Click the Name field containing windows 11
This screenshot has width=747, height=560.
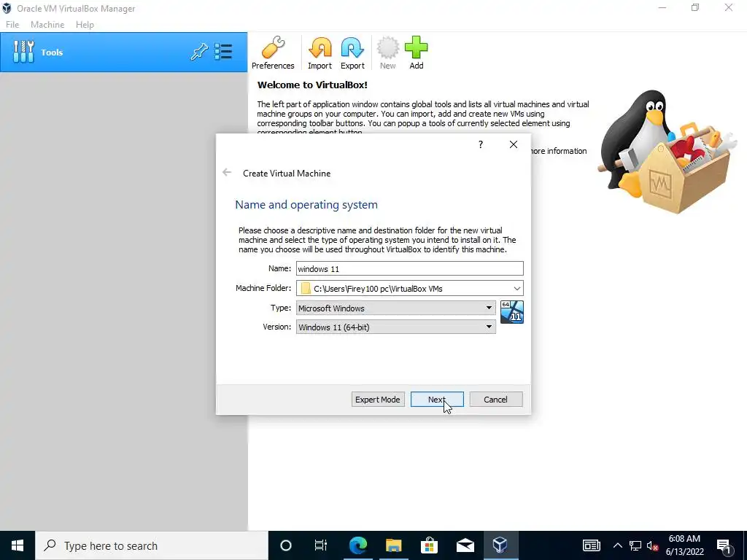[x=410, y=268]
